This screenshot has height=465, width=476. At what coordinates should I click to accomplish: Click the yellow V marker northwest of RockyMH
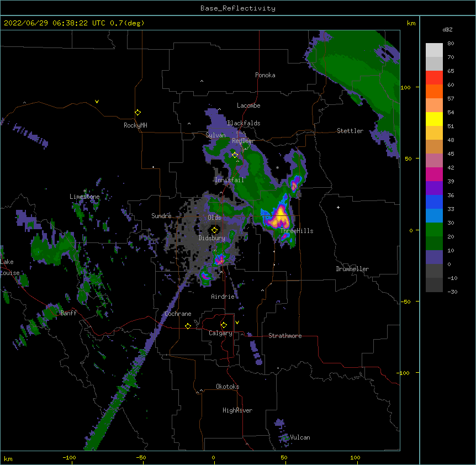click(97, 102)
